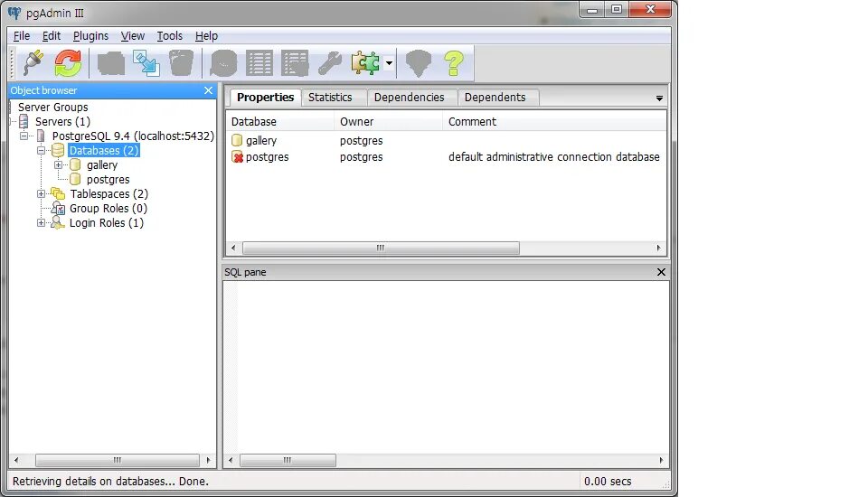Click the comment 'default administrative connection database'
Image resolution: width=868 pixels, height=497 pixels.
tap(553, 157)
